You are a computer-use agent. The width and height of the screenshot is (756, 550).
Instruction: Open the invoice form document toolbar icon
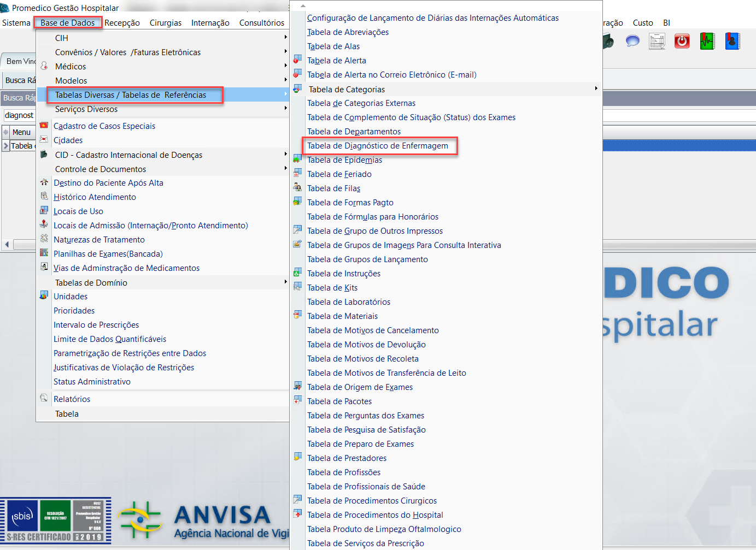click(x=657, y=41)
